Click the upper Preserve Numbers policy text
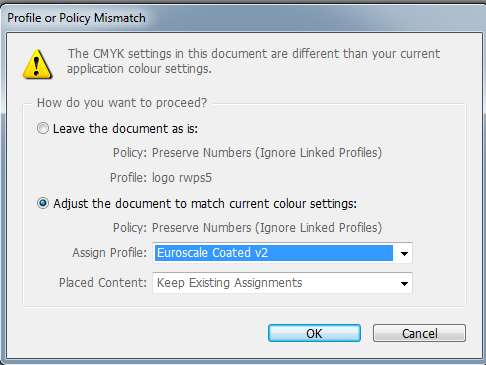Viewport: 486px width, 365px height. [x=247, y=153]
